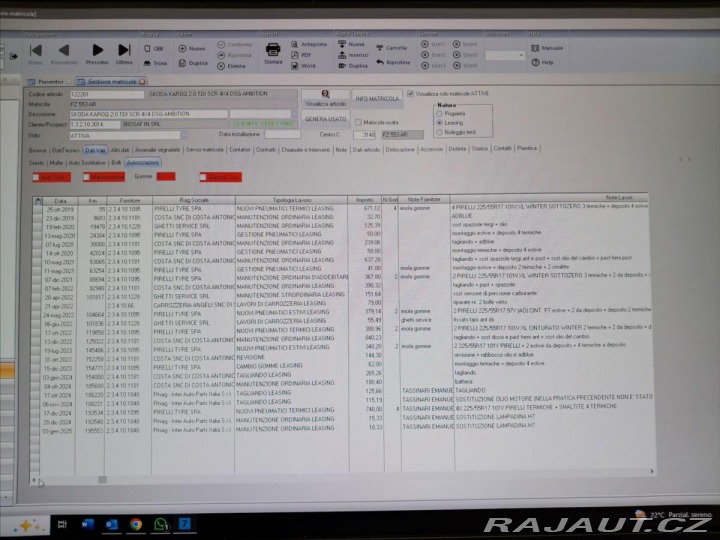
Task: Open the Chiamate e Interventi tab
Action: point(305,150)
